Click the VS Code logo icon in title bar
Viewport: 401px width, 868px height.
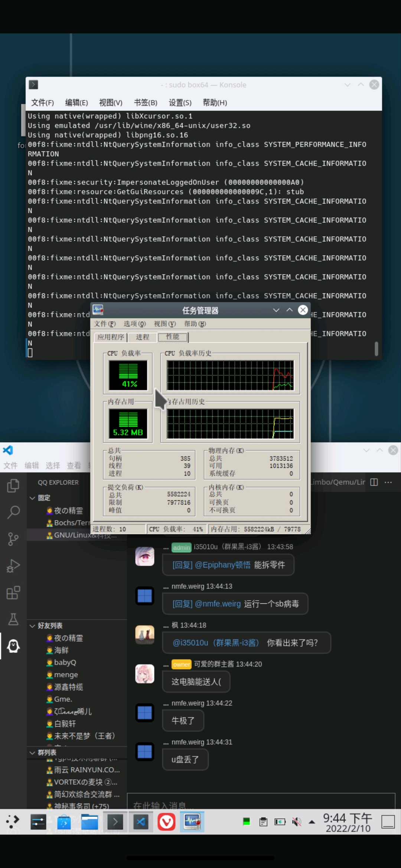(x=8, y=450)
